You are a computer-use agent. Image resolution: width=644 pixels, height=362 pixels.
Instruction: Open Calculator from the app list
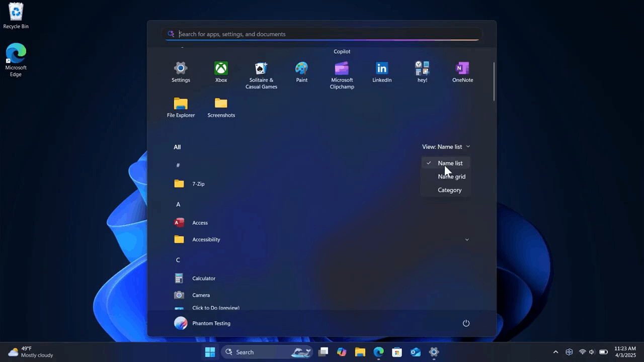(x=322, y=279)
